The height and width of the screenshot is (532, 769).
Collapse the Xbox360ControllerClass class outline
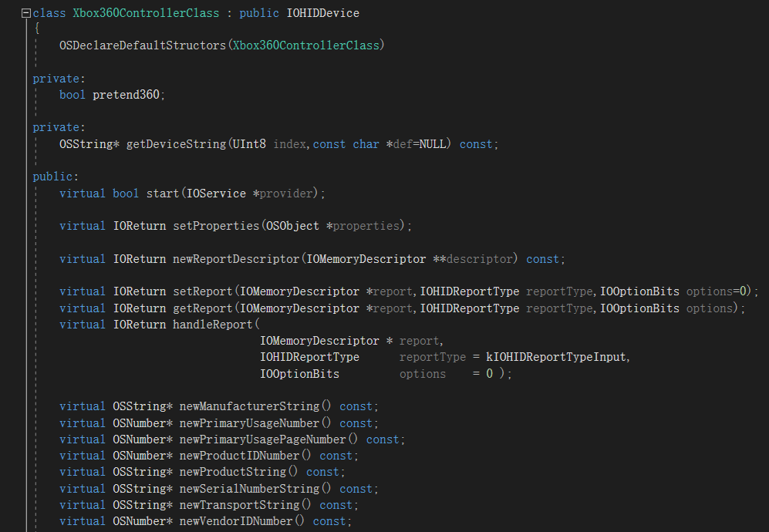26,13
